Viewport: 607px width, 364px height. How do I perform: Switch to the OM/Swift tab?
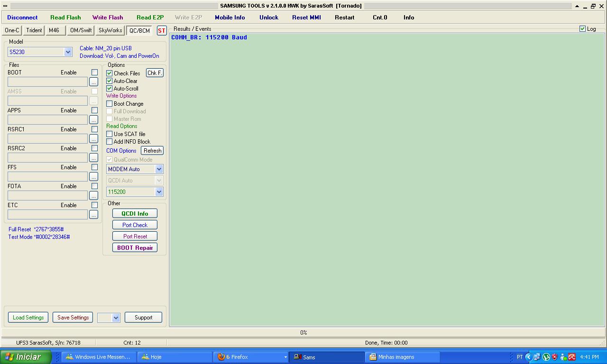pos(81,30)
